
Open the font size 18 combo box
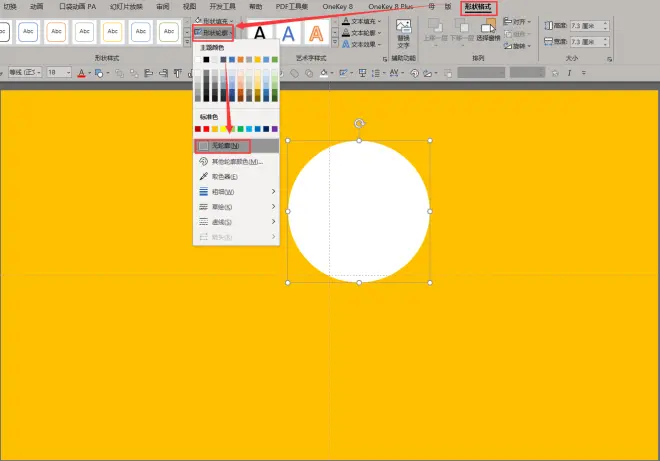(59, 72)
